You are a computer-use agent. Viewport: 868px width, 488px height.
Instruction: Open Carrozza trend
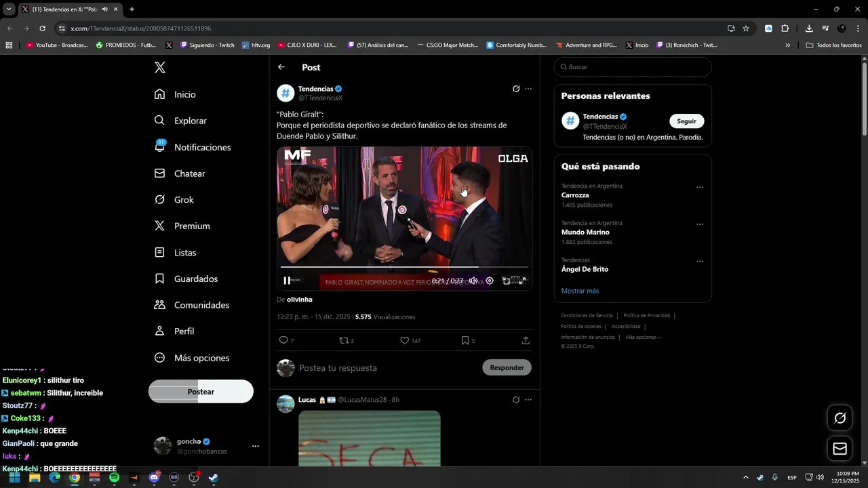pyautogui.click(x=575, y=195)
